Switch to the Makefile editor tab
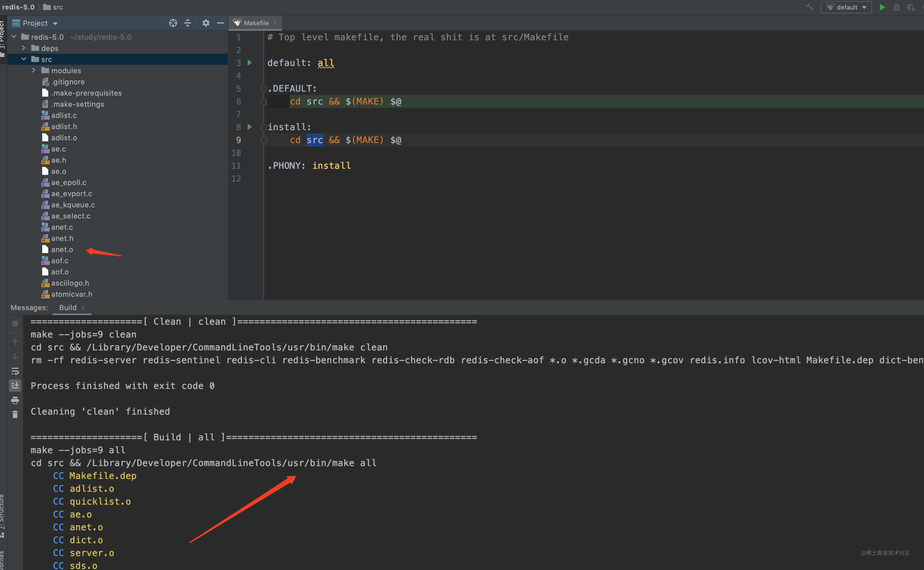 pyautogui.click(x=256, y=23)
